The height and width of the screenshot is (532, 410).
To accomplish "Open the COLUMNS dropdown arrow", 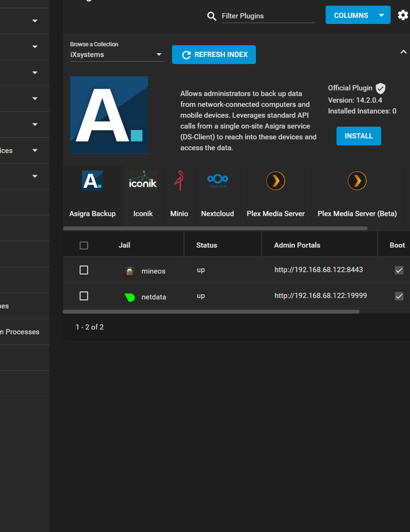I will 381,15.
